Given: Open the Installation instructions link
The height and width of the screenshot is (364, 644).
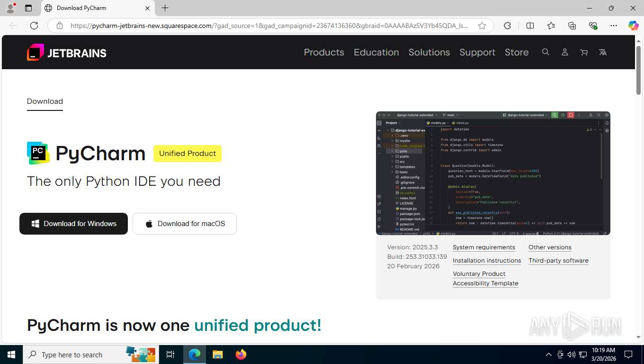Looking at the screenshot, I should 487,261.
